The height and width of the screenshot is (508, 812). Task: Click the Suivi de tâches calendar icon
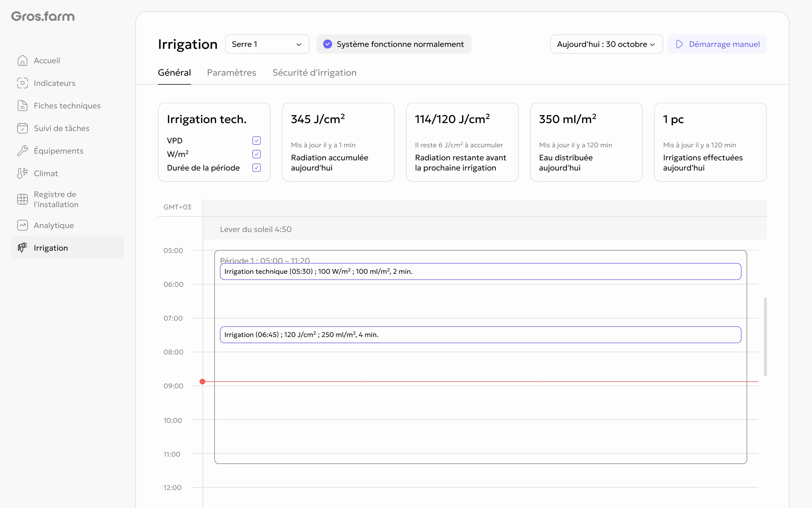[23, 128]
